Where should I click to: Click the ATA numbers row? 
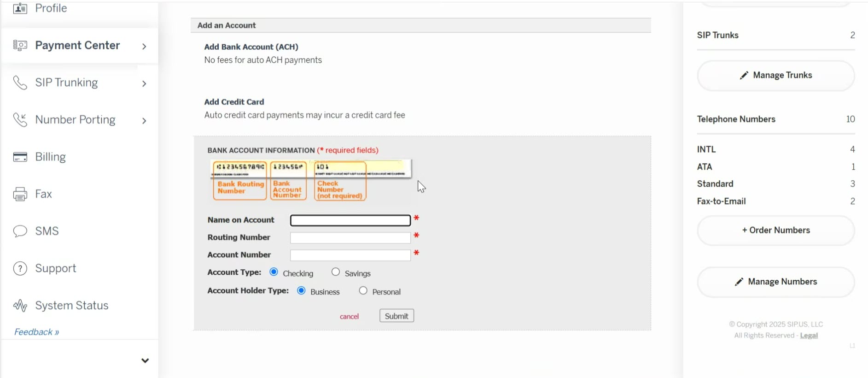click(x=776, y=167)
